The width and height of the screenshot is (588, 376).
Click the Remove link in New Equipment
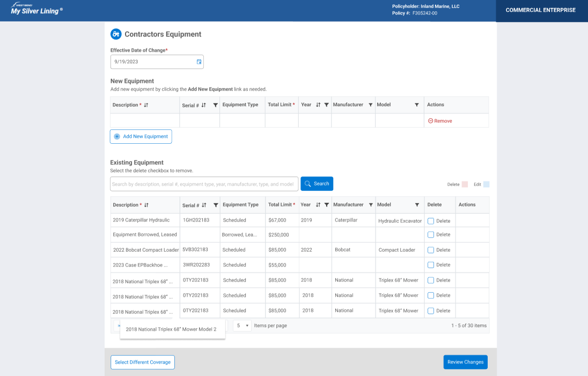[440, 121]
